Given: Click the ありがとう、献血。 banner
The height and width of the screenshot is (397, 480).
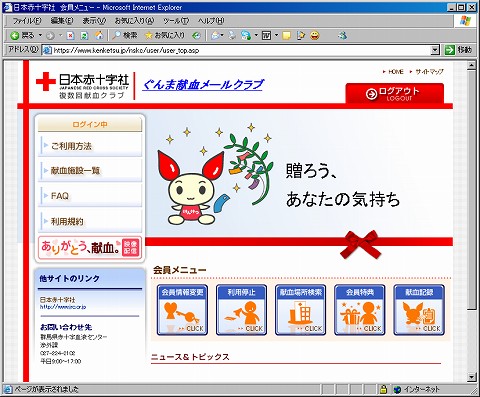Looking at the screenshot, I should tap(90, 248).
